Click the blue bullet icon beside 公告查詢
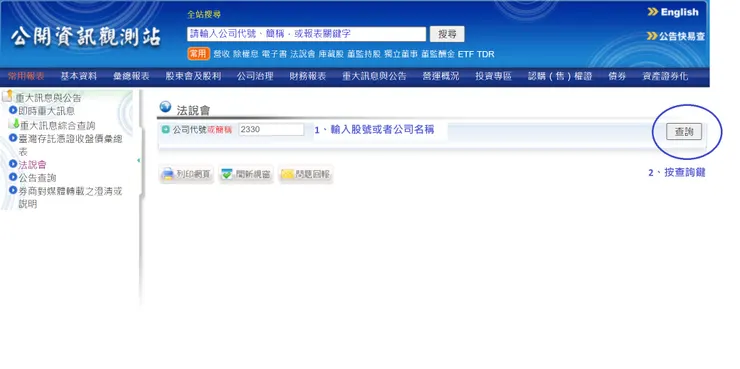740x369 pixels. click(13, 177)
